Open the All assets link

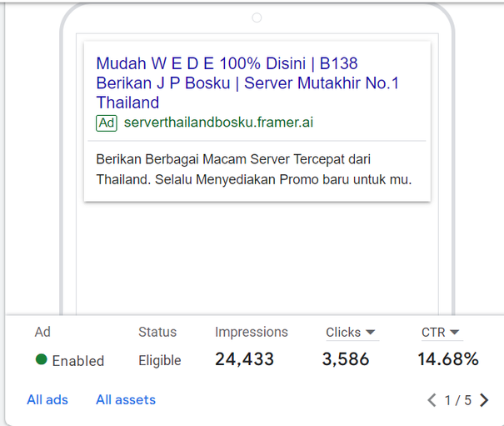click(126, 400)
